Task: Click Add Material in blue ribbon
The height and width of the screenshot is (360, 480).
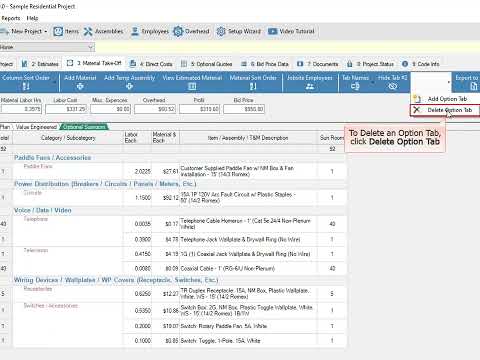Action: (80, 82)
